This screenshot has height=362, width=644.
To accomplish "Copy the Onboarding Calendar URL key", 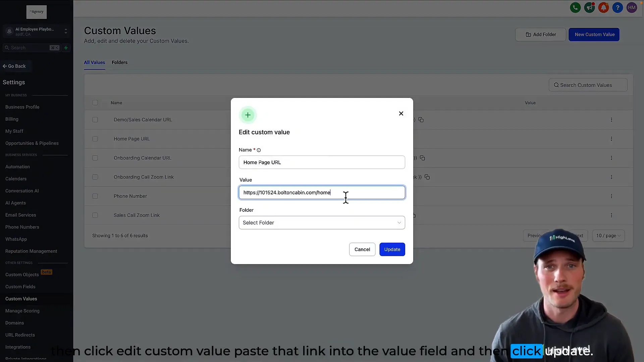I will 422,158.
